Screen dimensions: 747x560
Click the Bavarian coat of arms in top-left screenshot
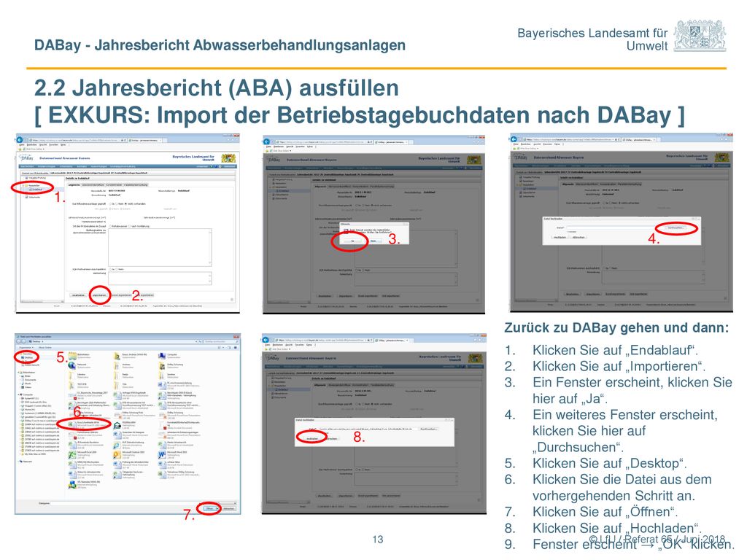point(228,158)
